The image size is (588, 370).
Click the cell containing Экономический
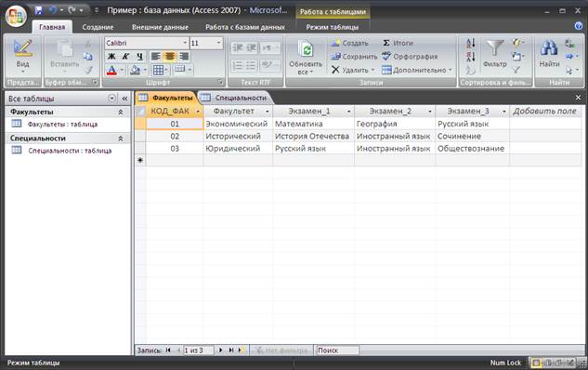click(x=238, y=124)
